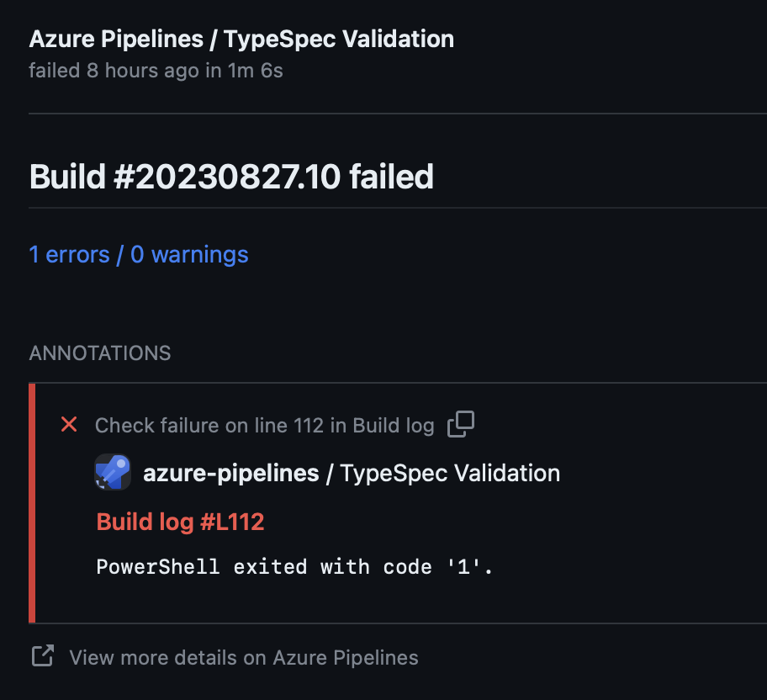Click the Check failure on line 112 text
Viewport: 767px width, 700px height.
click(x=266, y=425)
